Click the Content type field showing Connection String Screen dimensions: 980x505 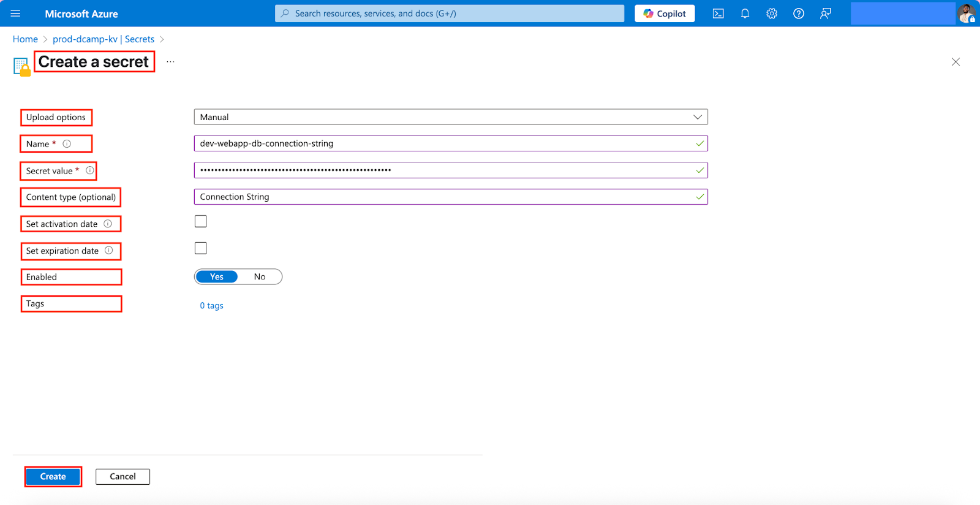click(451, 197)
